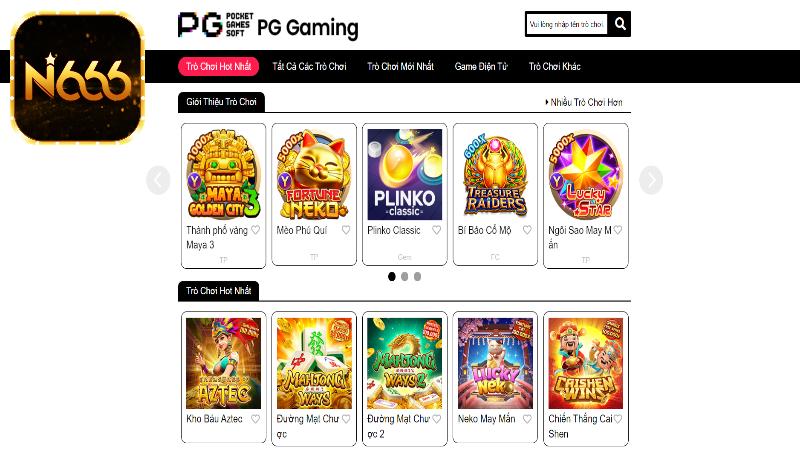Expand Nhiều Trò Chơi Hơn link
Viewport: 800px width, 450px height.
click(x=584, y=102)
